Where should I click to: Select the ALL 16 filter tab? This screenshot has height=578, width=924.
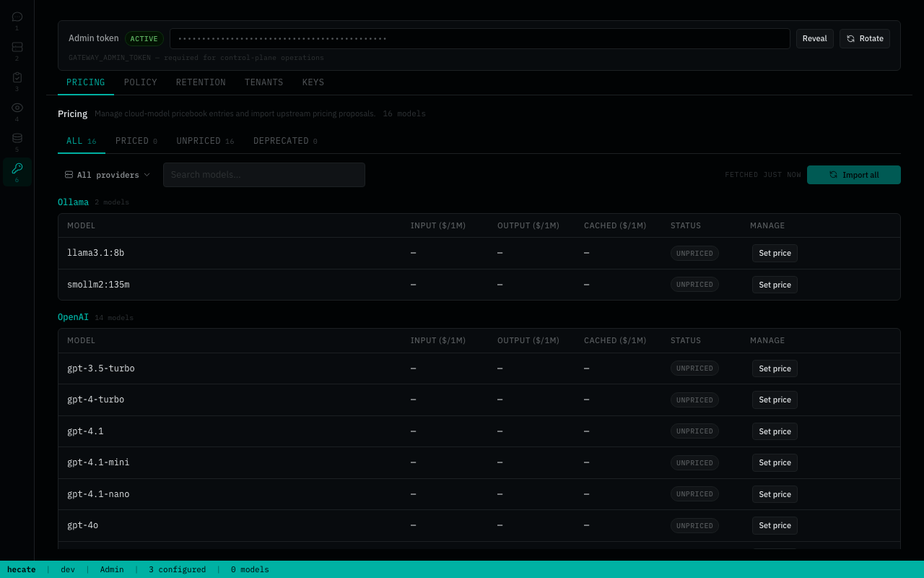[82, 141]
